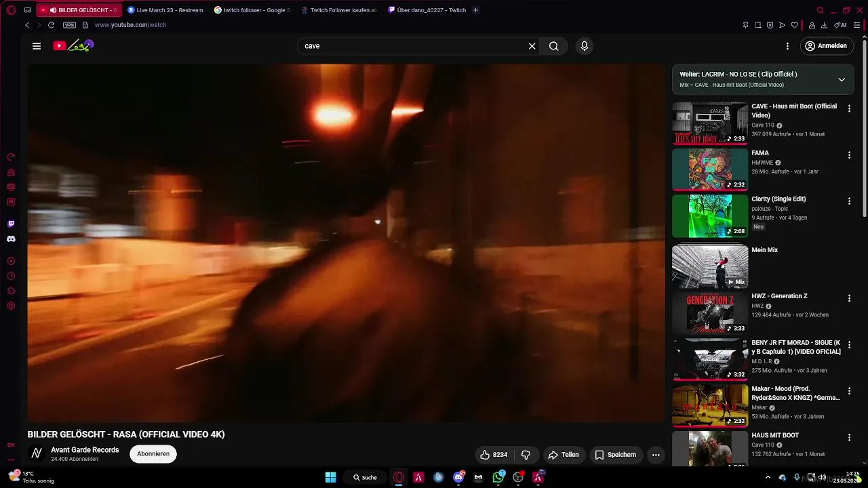This screenshot has height=488, width=868.
Task: Subscribe with the Abonnieren button
Action: (x=153, y=454)
